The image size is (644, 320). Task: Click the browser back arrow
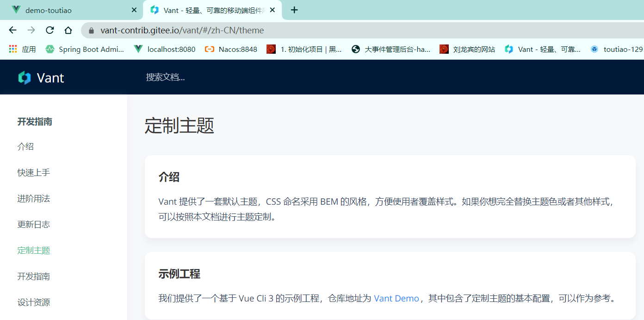(x=12, y=30)
